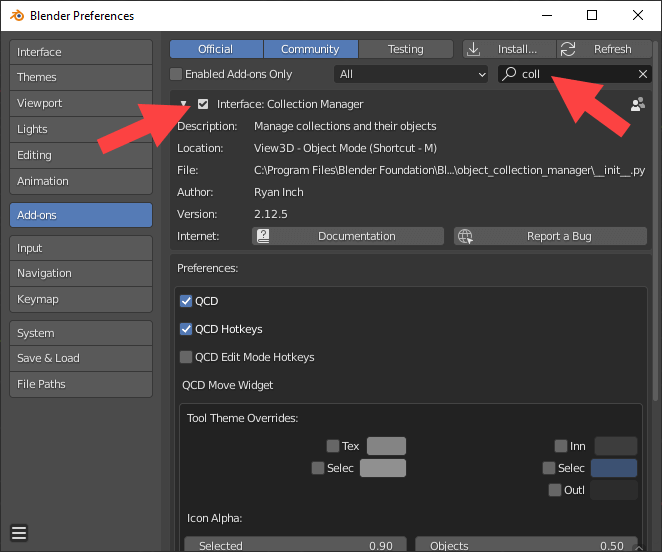The height and width of the screenshot is (552, 662).
Task: Click the vertical scrollbar on the right
Action: coord(655,221)
